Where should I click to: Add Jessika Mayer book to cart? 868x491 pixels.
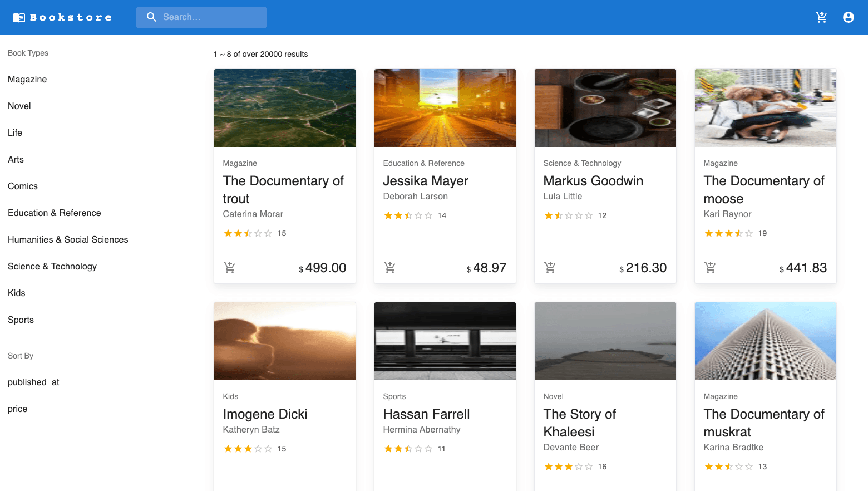coord(389,268)
